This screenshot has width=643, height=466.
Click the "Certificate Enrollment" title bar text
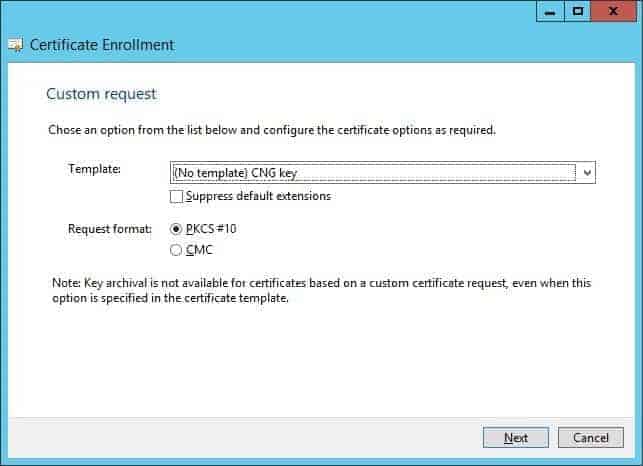[x=102, y=45]
